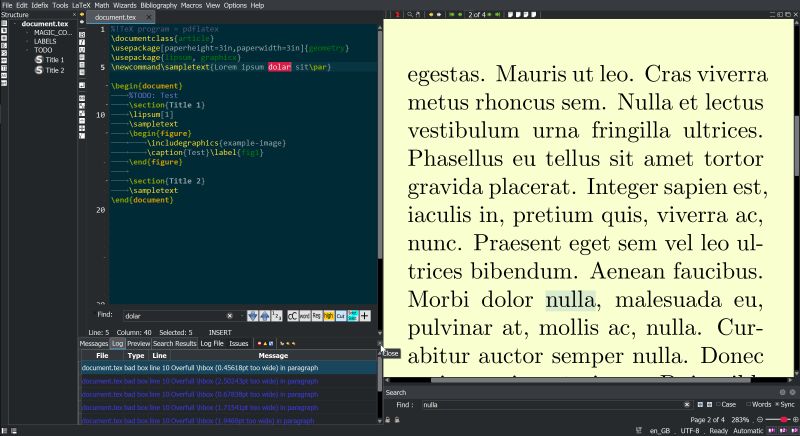
Task: Jump to last page in PDF viewer
Action: (x=497, y=15)
